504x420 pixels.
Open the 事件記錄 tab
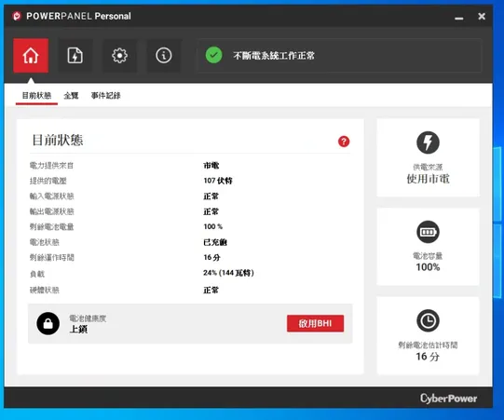point(106,95)
